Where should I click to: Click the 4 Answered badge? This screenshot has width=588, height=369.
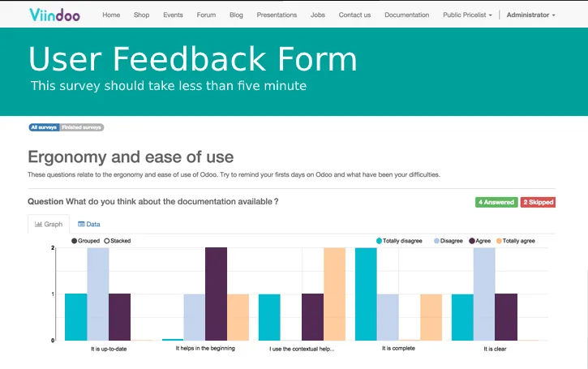tap(496, 202)
